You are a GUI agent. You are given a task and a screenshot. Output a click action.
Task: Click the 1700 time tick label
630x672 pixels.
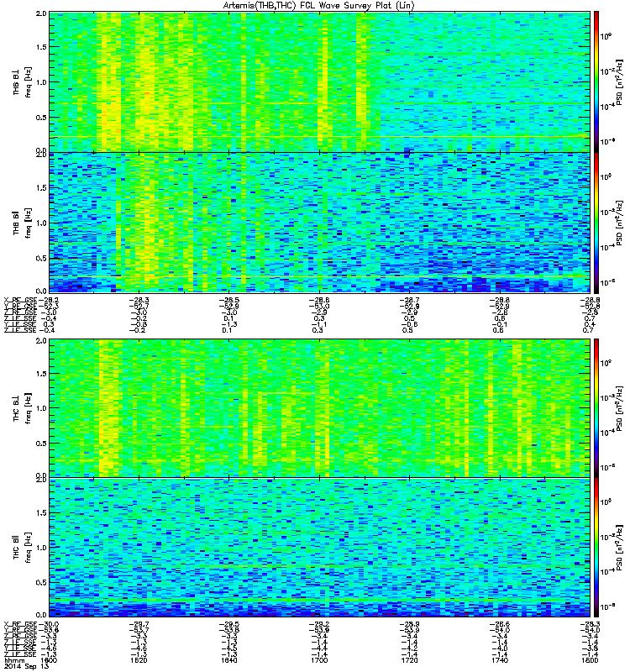click(319, 660)
